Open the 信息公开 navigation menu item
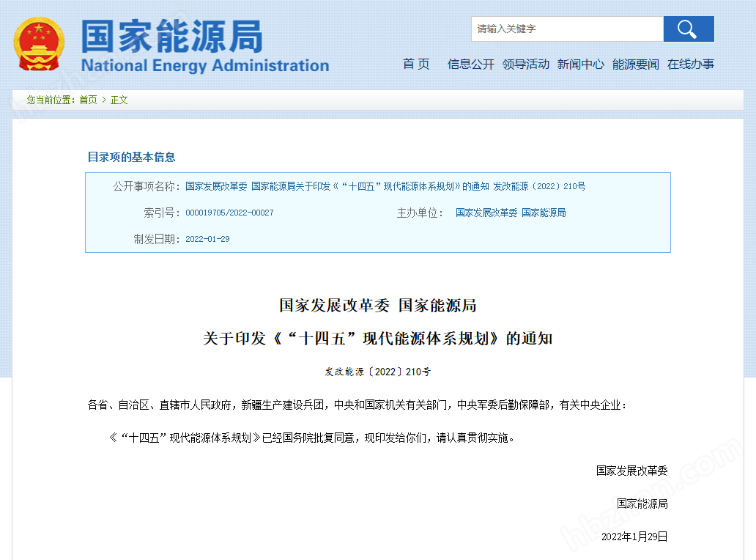This screenshot has height=560, width=756. tap(470, 65)
